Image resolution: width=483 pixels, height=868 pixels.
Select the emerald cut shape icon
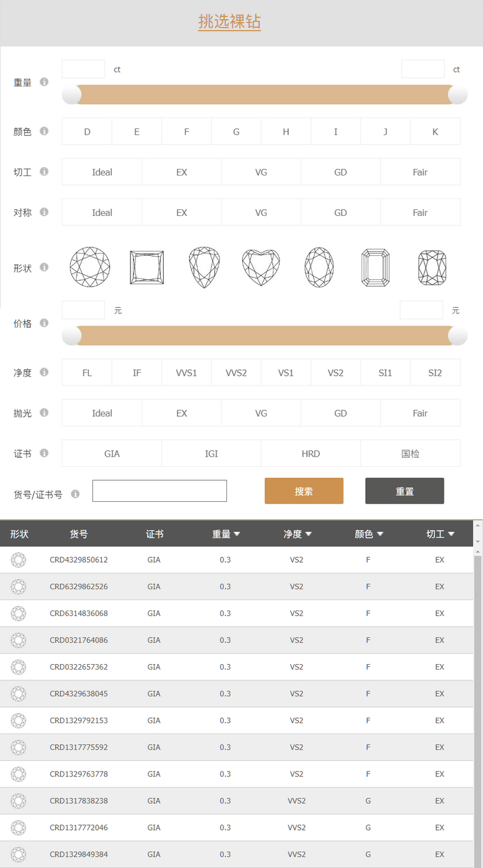tap(375, 267)
